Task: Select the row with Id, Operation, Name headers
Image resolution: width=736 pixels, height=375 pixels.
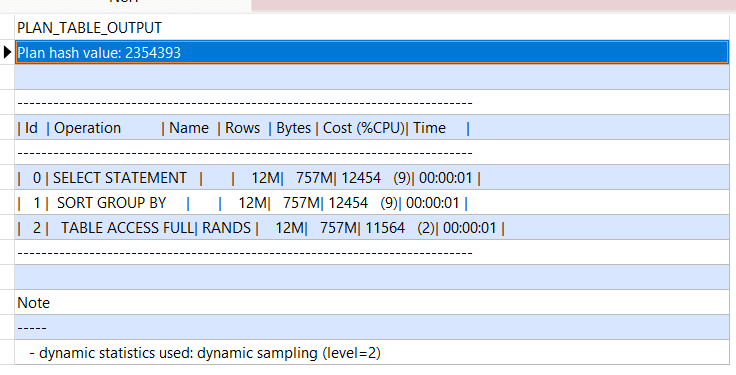Action: coord(372,128)
